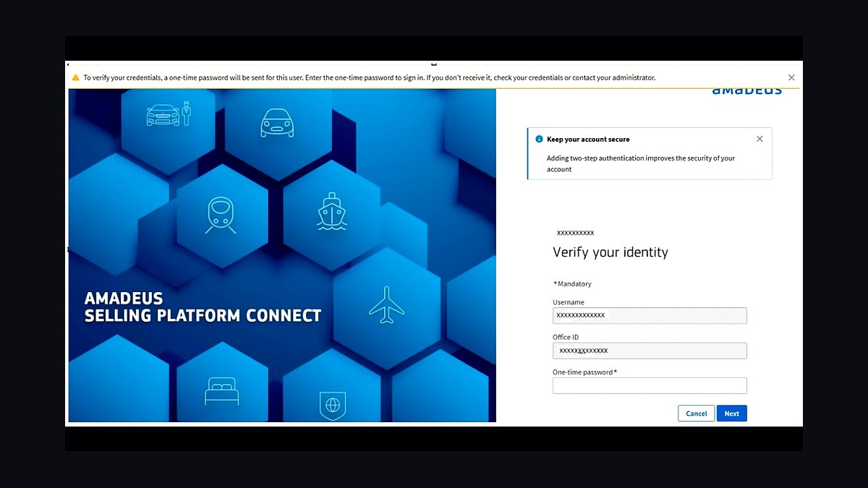Click the blue info icon
Viewport: 868px width, 488px height.
[539, 139]
